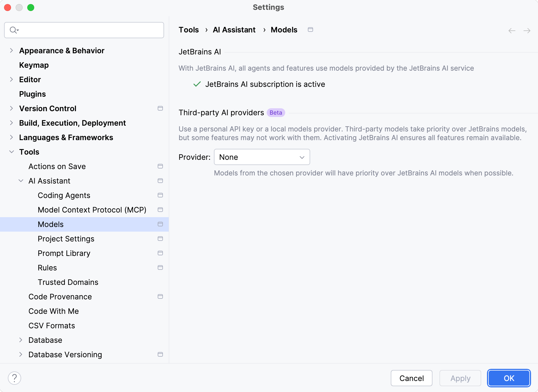Go to Keymap settings

pos(34,65)
